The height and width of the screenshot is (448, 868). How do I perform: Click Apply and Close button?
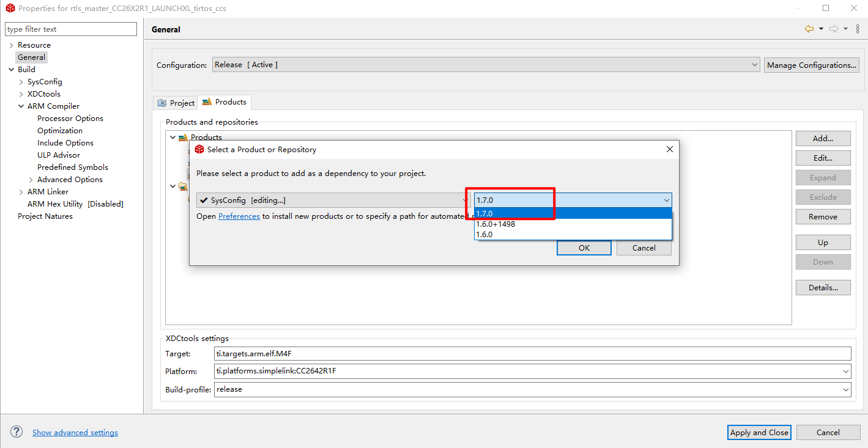[x=759, y=432]
